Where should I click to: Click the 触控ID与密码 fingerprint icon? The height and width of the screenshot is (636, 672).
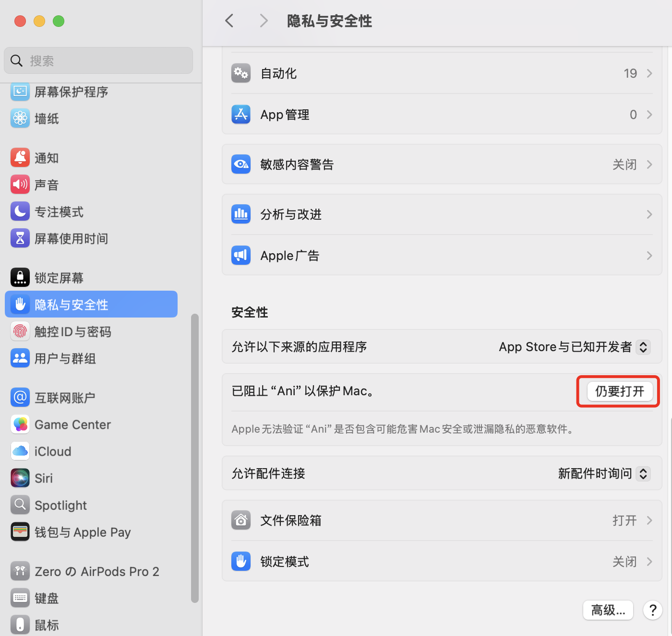pyautogui.click(x=20, y=331)
